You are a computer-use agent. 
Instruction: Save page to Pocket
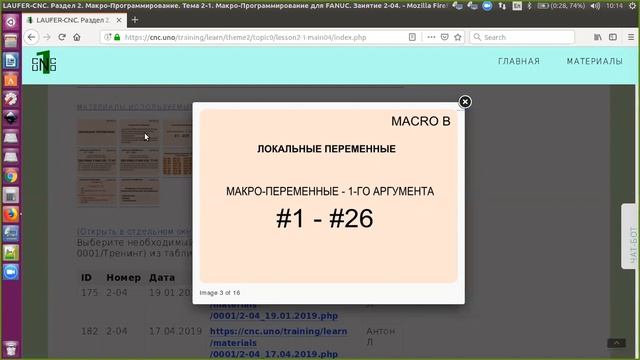444,37
